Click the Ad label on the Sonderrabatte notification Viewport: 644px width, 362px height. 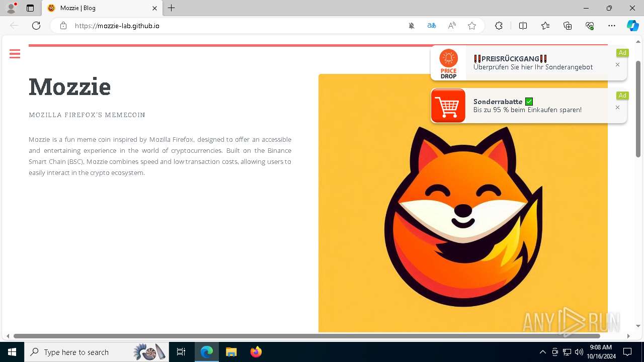[622, 96]
